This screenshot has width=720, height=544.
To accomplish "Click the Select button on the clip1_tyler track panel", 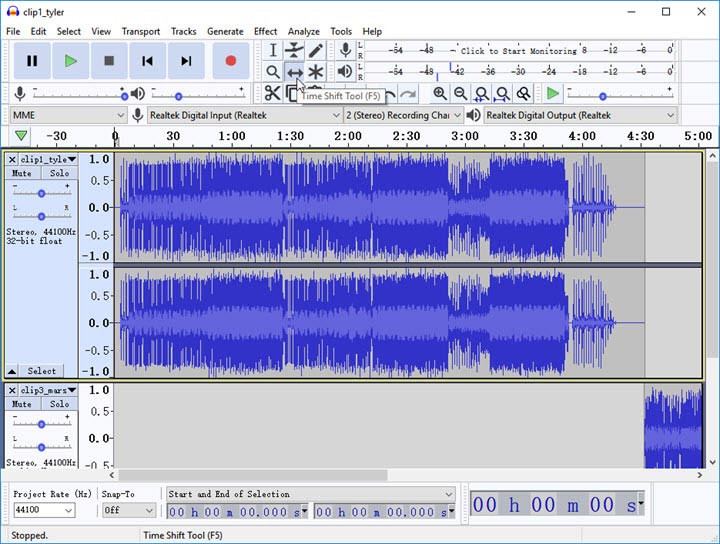I will tap(41, 371).
